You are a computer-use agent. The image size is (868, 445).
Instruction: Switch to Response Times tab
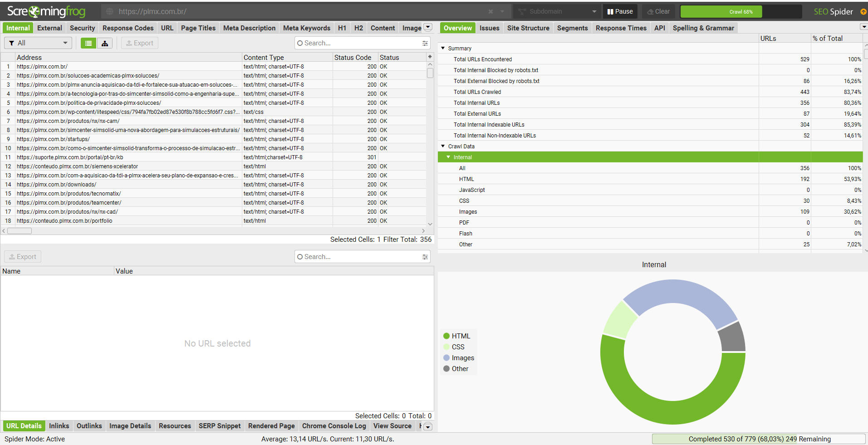[x=621, y=28]
